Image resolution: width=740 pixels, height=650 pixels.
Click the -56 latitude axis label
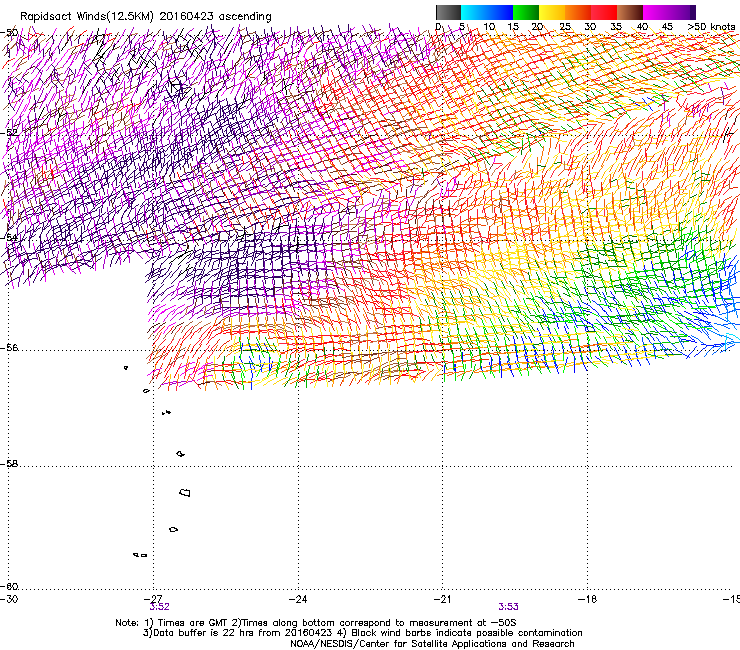[9, 348]
